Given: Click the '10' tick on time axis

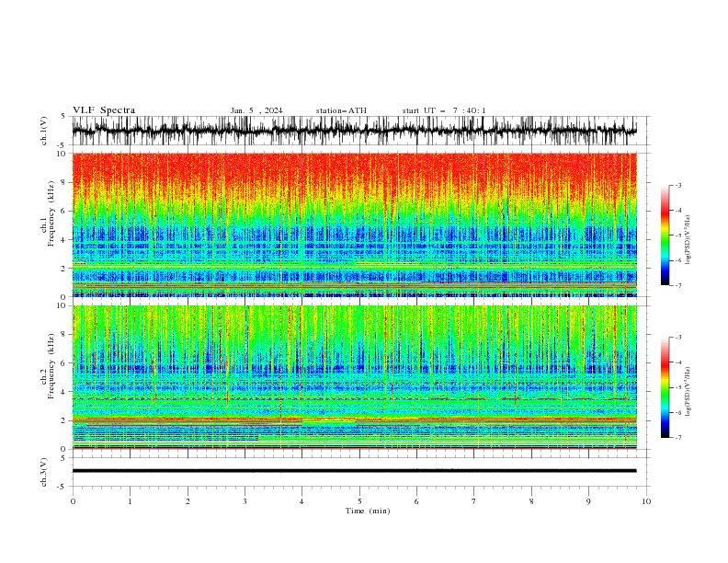Looking at the screenshot, I should pos(646,501).
